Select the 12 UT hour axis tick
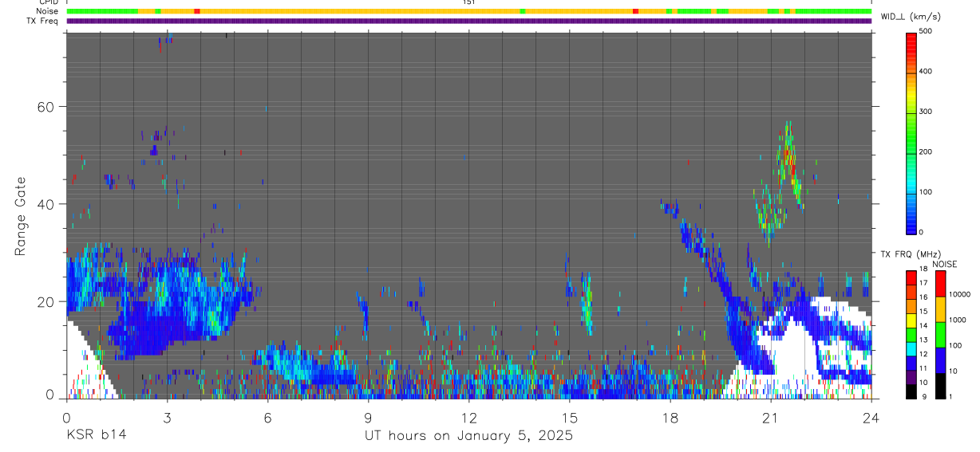Screen dimensions: 980x452 468,415
